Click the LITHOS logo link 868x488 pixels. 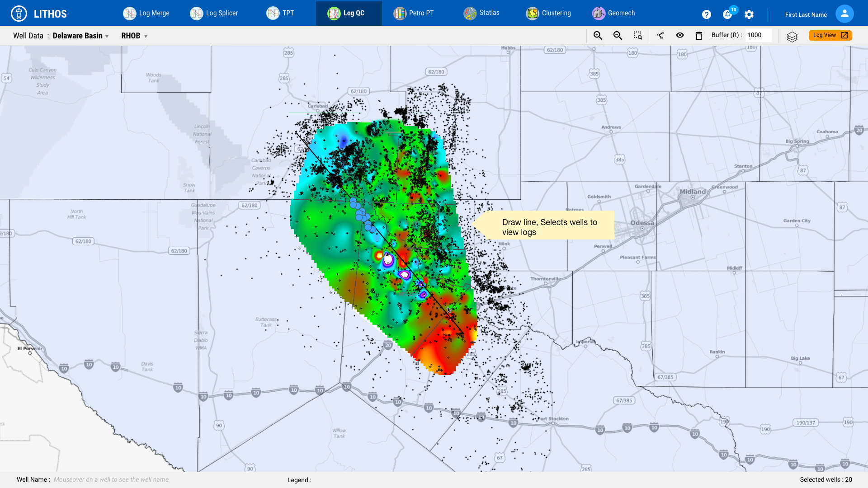(39, 14)
